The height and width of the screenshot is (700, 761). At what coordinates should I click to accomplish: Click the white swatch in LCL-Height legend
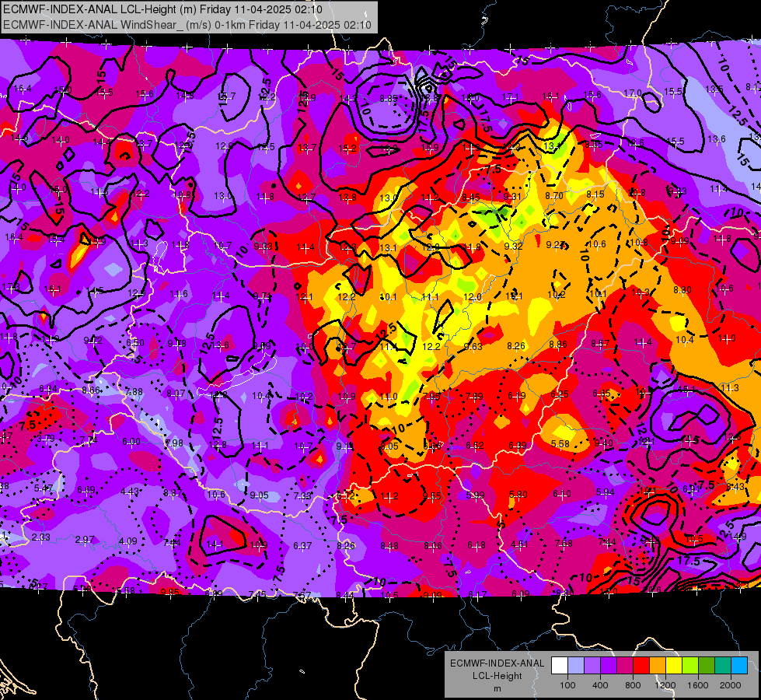pos(560,666)
